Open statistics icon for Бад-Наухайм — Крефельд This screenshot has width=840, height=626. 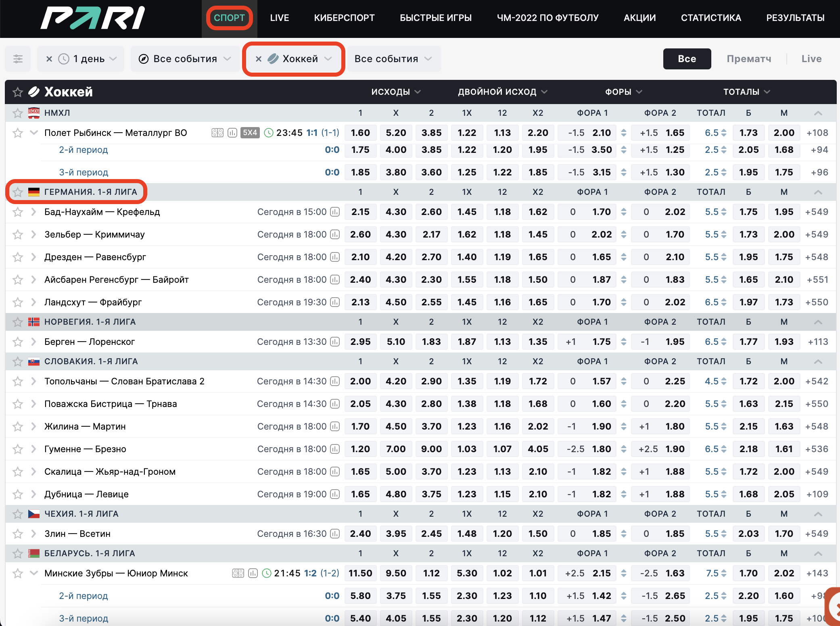[335, 212]
